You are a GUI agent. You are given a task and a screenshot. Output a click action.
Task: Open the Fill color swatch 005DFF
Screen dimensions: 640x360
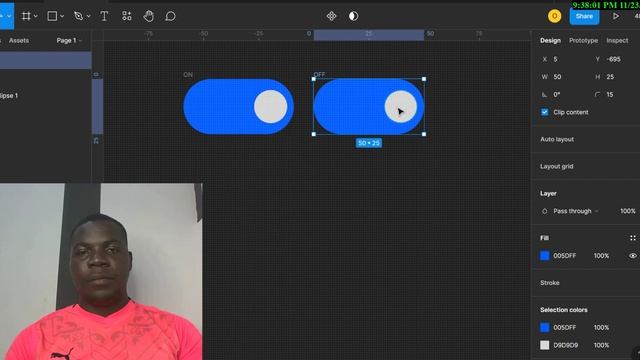[544, 256]
